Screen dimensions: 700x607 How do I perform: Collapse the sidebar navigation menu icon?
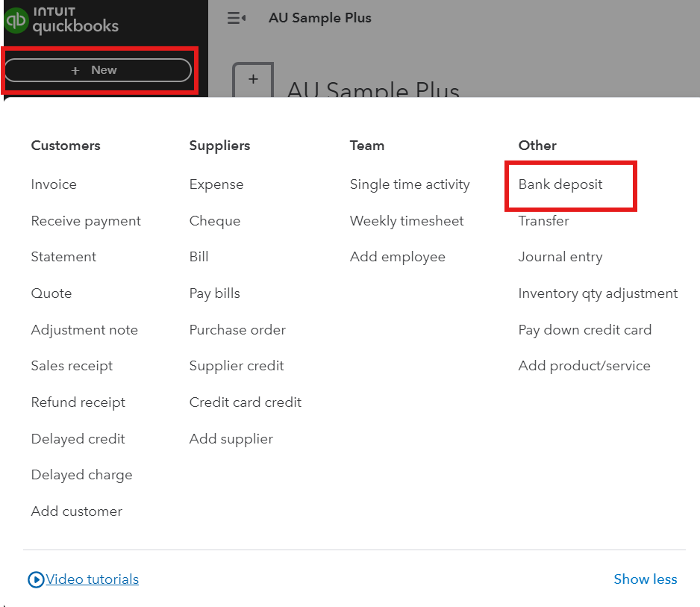tap(237, 18)
